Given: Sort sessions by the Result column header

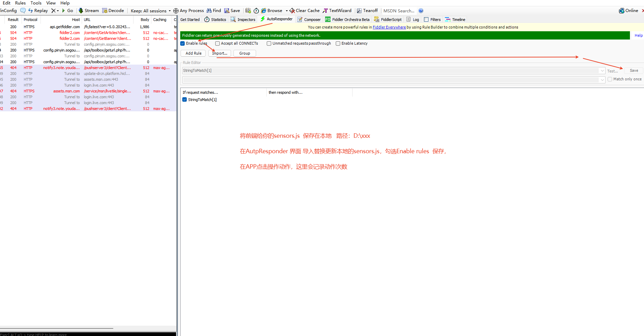Looking at the screenshot, I should pos(13,20).
